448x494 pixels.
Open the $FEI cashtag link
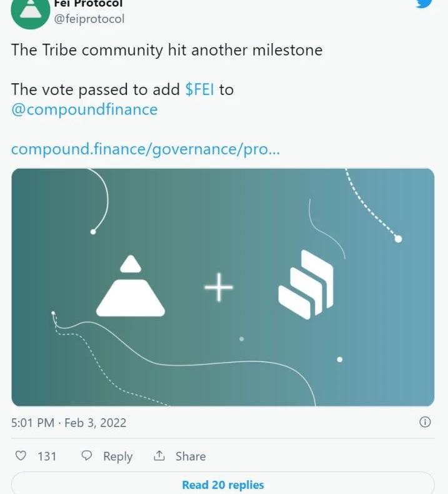click(199, 89)
